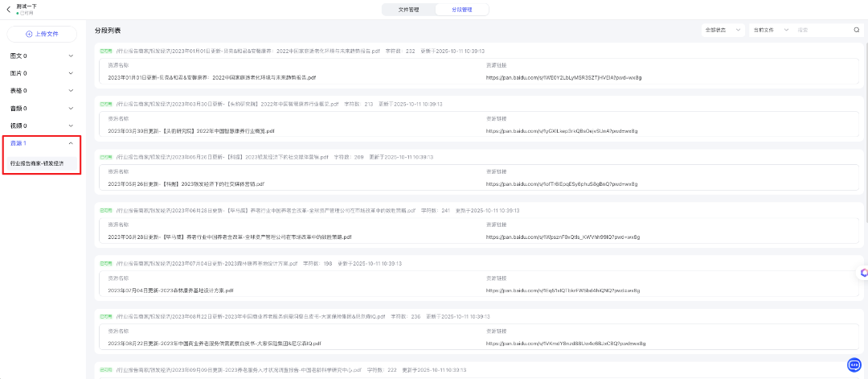Click the floating purple hexagon icon
Image resolution: width=868 pixels, height=379 pixels.
864,273
